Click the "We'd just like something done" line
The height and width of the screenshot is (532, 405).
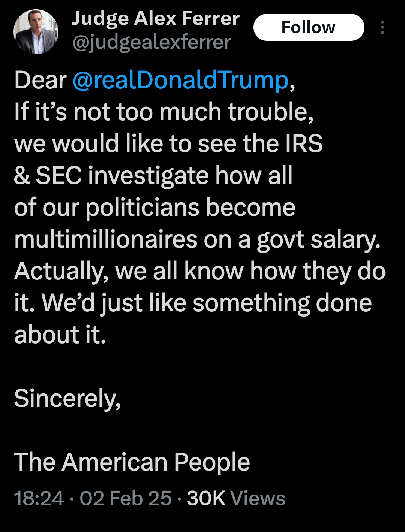pyautogui.click(x=206, y=303)
